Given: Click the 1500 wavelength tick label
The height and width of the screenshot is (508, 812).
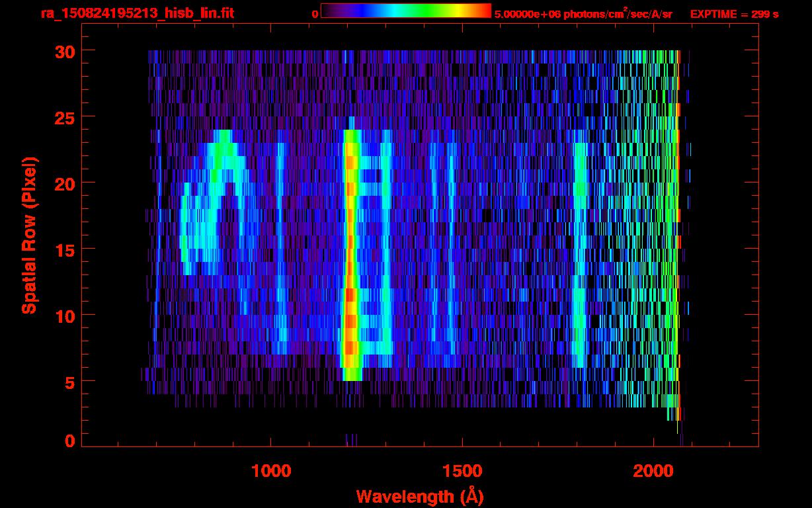Looking at the screenshot, I should [462, 471].
